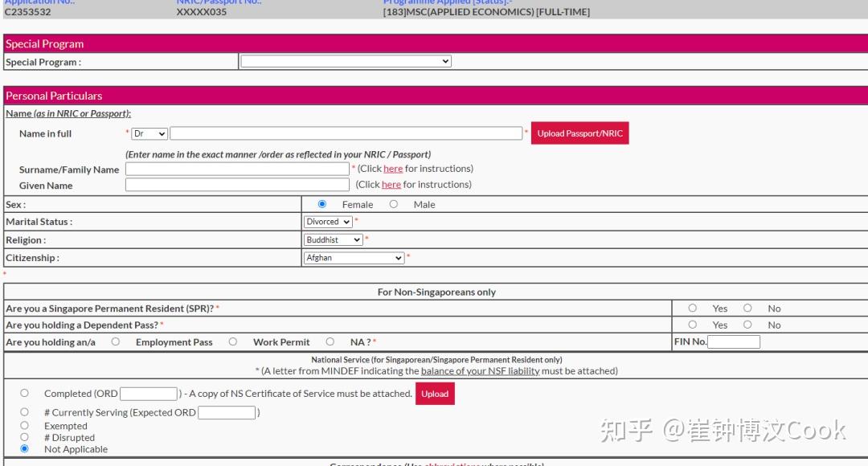Click the Completed ORD date field

tap(149, 394)
